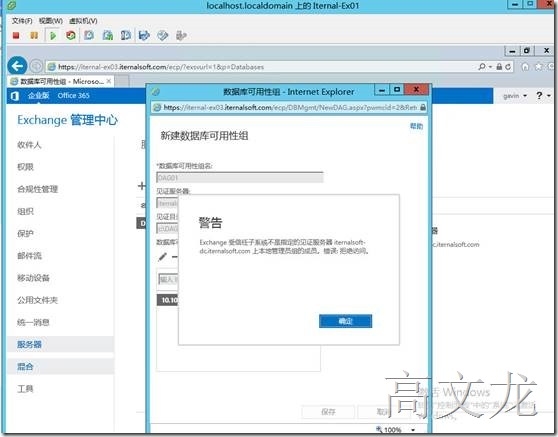Click the 帮助 link in the popup
The height and width of the screenshot is (437, 558).
click(416, 126)
